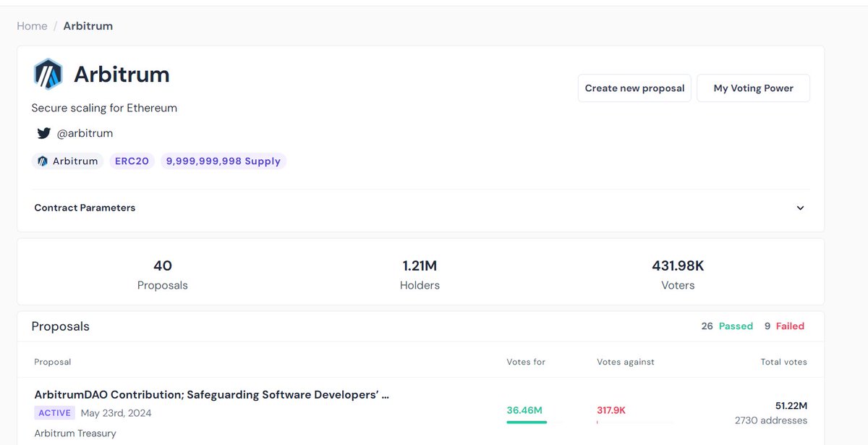
Task: Filter by 26 Passed proposals
Action: click(727, 326)
